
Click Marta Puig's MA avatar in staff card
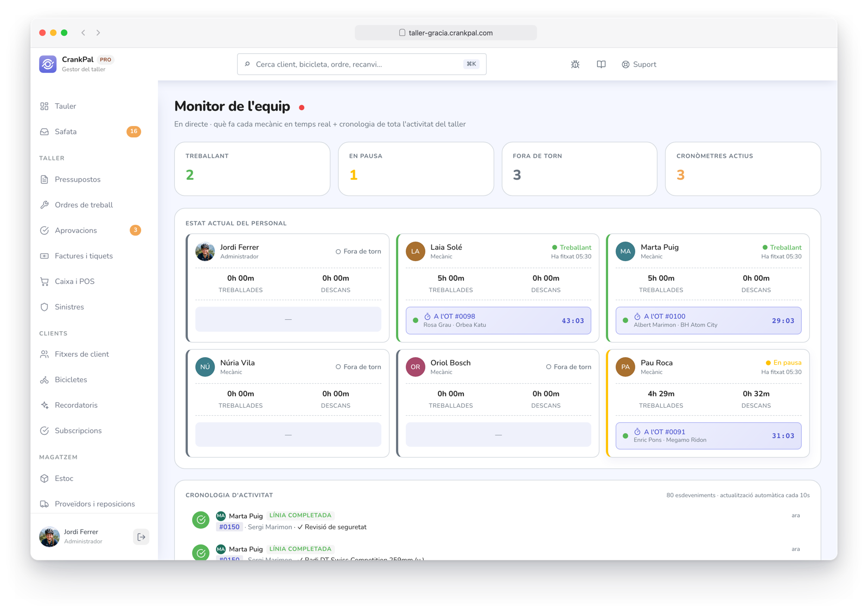(x=626, y=251)
